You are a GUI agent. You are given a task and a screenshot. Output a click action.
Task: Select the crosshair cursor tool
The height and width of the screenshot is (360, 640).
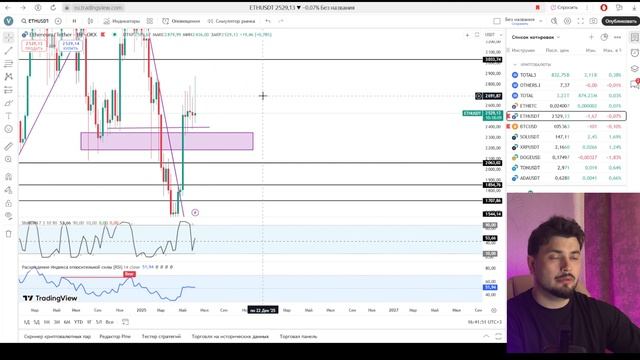9,38
